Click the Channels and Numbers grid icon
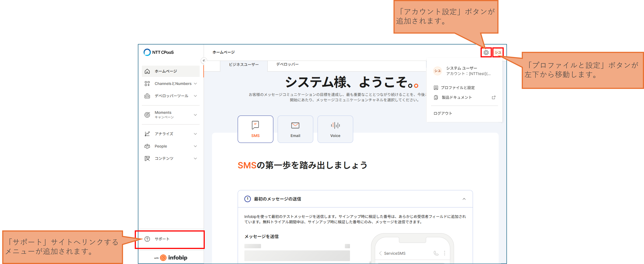The width and height of the screenshot is (644, 264). coord(147,84)
